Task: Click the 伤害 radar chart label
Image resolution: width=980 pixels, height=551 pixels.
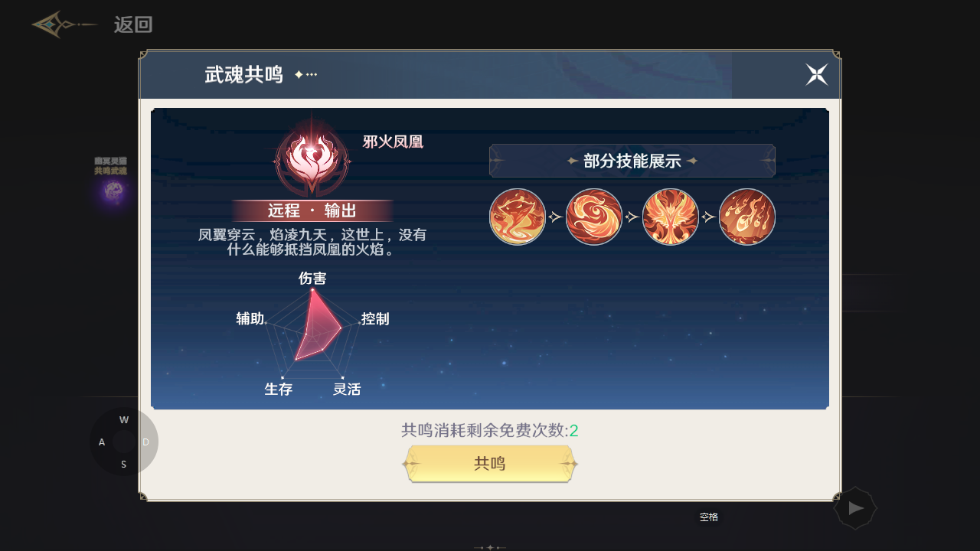Action: 312,279
